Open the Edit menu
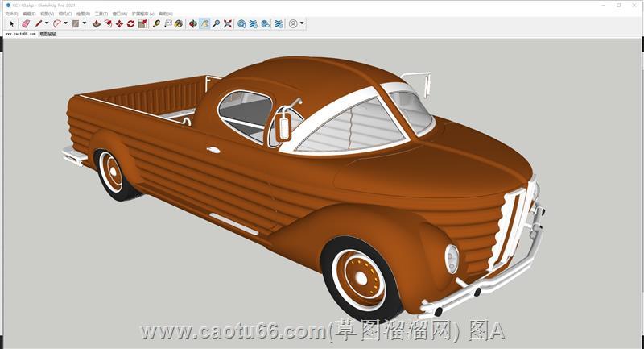 tap(29, 14)
